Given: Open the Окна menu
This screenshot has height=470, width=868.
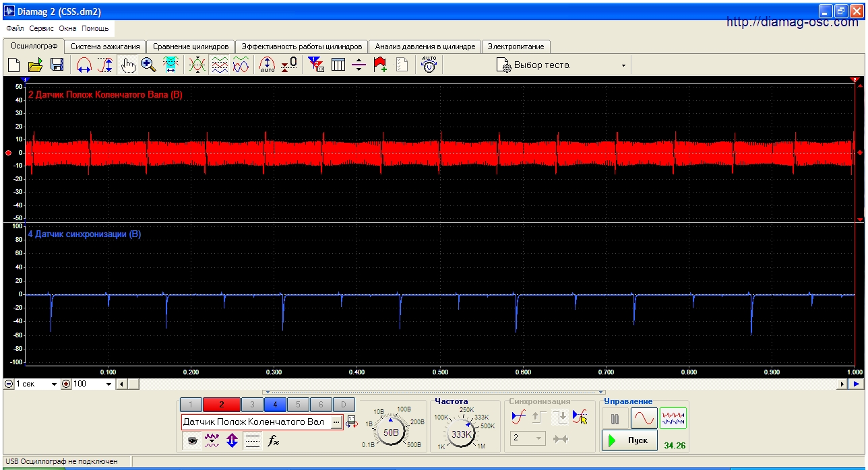Looking at the screenshot, I should click(67, 29).
